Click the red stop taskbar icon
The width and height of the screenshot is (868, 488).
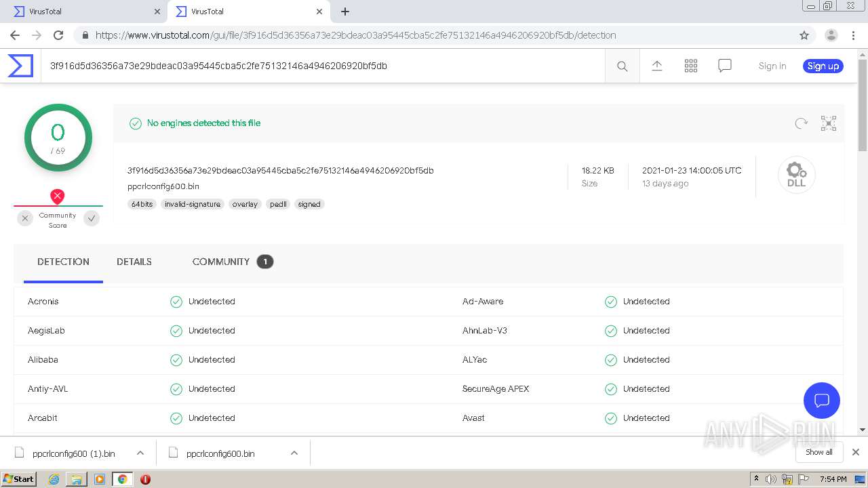pos(145,479)
